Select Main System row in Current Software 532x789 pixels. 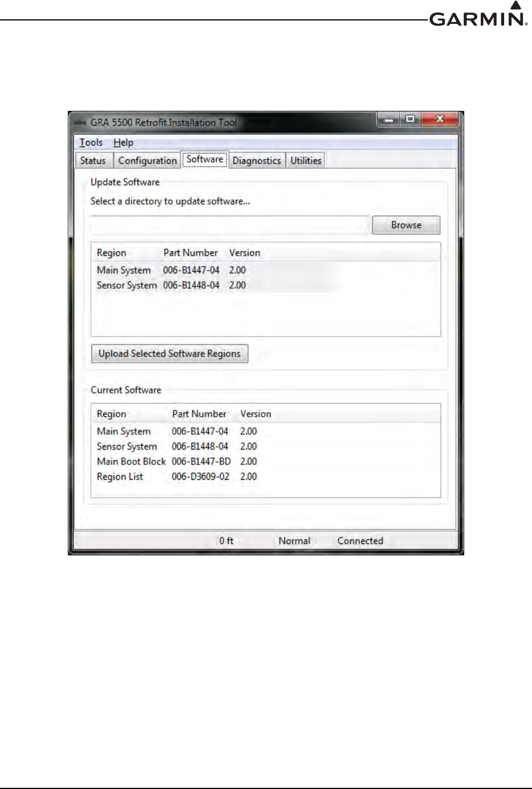point(265,431)
